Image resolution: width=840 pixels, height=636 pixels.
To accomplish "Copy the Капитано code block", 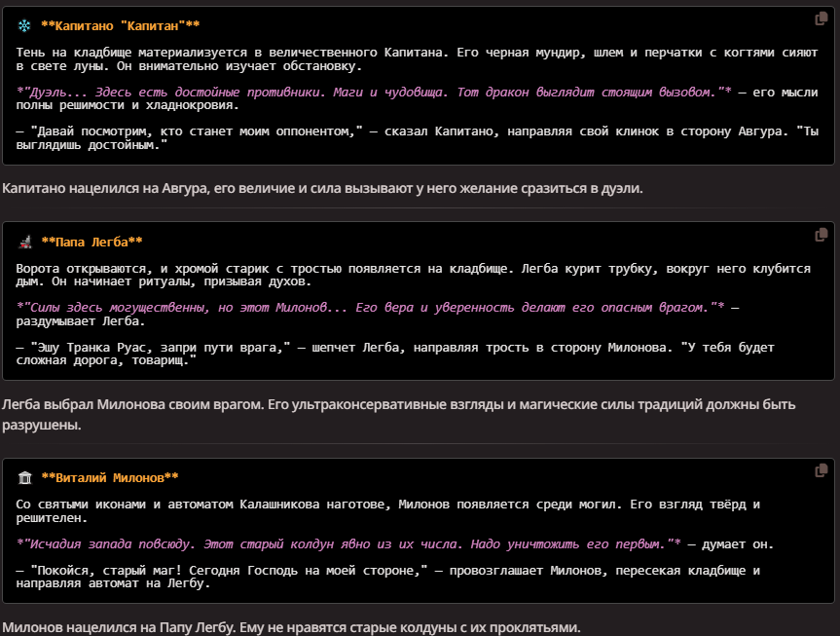I will pyautogui.click(x=821, y=19).
